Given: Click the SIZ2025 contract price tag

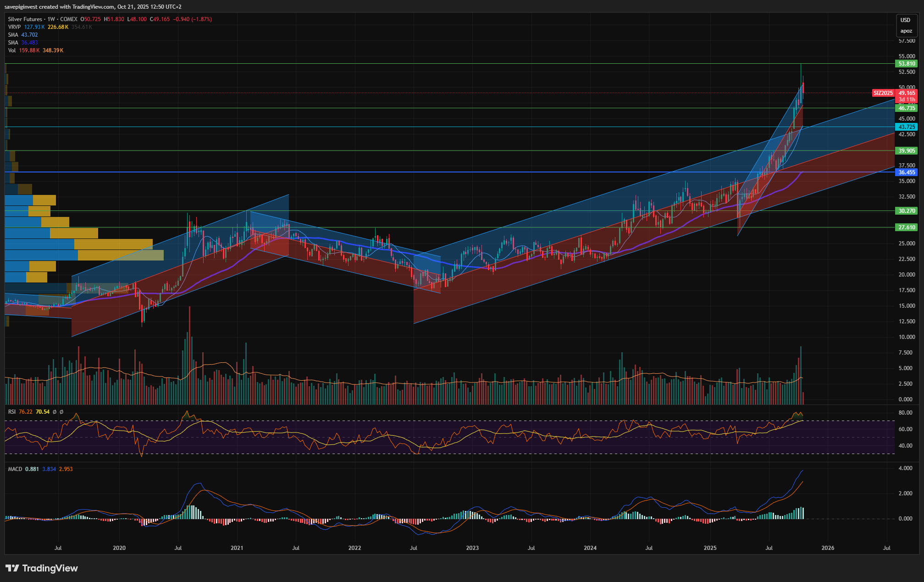Looking at the screenshot, I should 883,93.
